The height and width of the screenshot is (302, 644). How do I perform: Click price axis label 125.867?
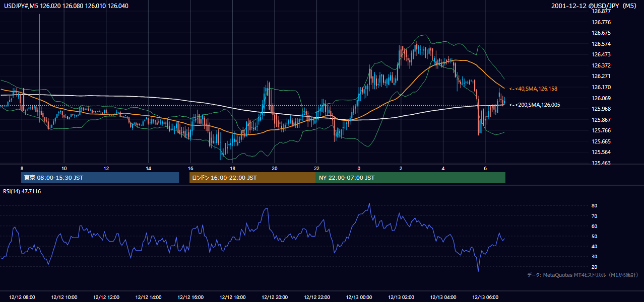coord(601,120)
